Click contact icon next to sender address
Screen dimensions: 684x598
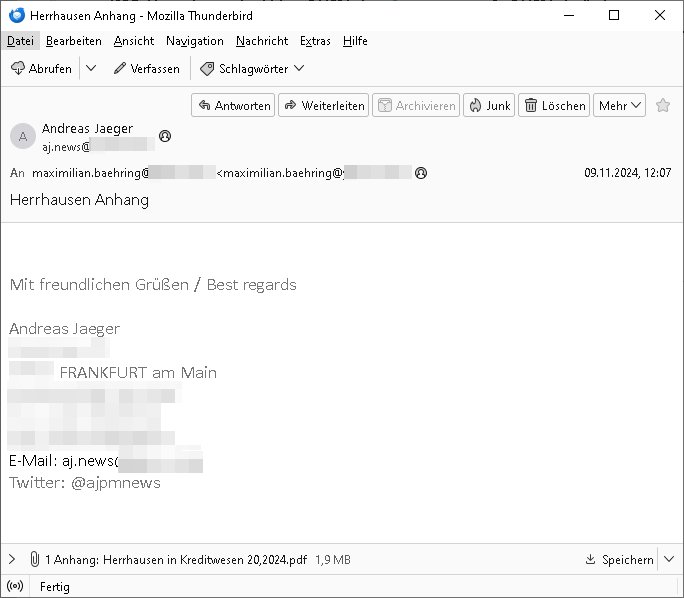click(165, 135)
